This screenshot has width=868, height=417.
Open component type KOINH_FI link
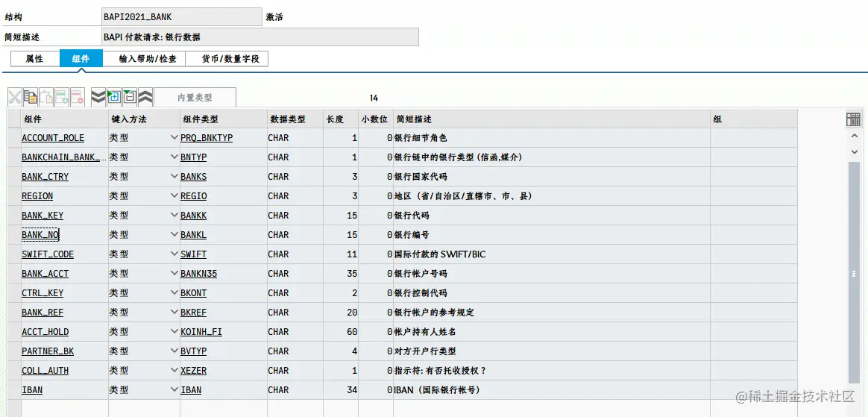click(201, 332)
